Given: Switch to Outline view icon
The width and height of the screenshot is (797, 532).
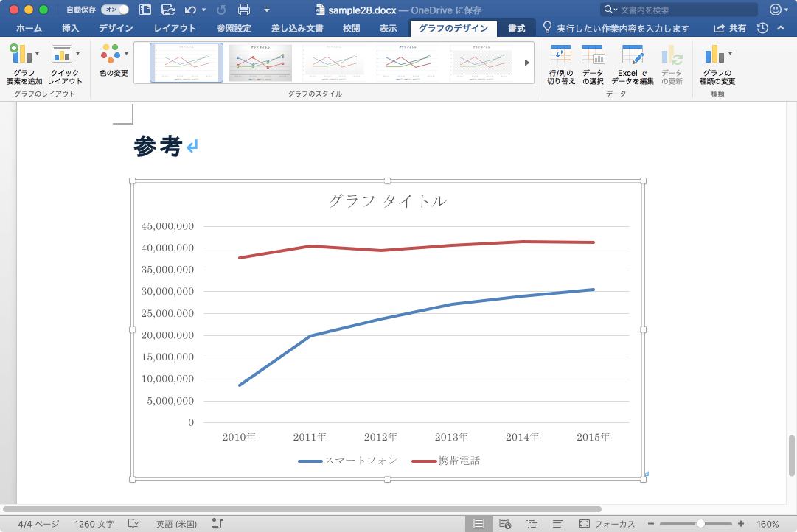Looking at the screenshot, I should pyautogui.click(x=532, y=523).
